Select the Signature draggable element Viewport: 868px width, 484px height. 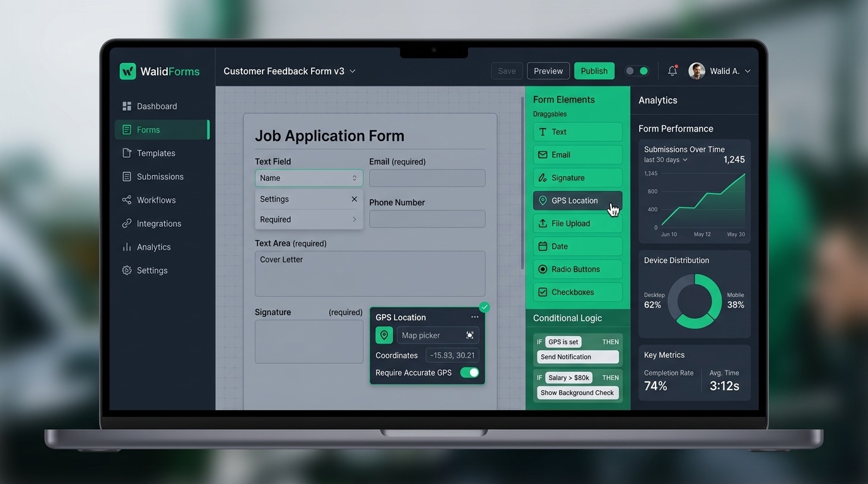click(578, 178)
